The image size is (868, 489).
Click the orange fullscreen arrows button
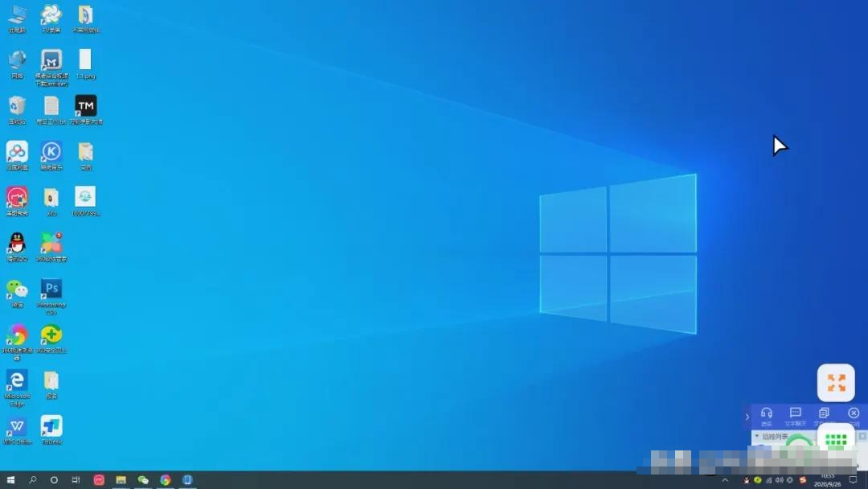[x=836, y=383]
